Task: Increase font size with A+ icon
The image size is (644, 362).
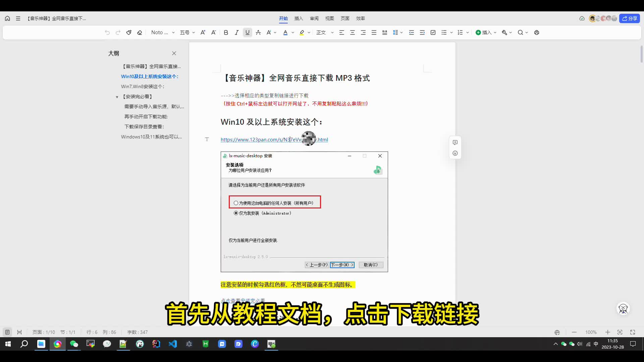Action: point(203,33)
